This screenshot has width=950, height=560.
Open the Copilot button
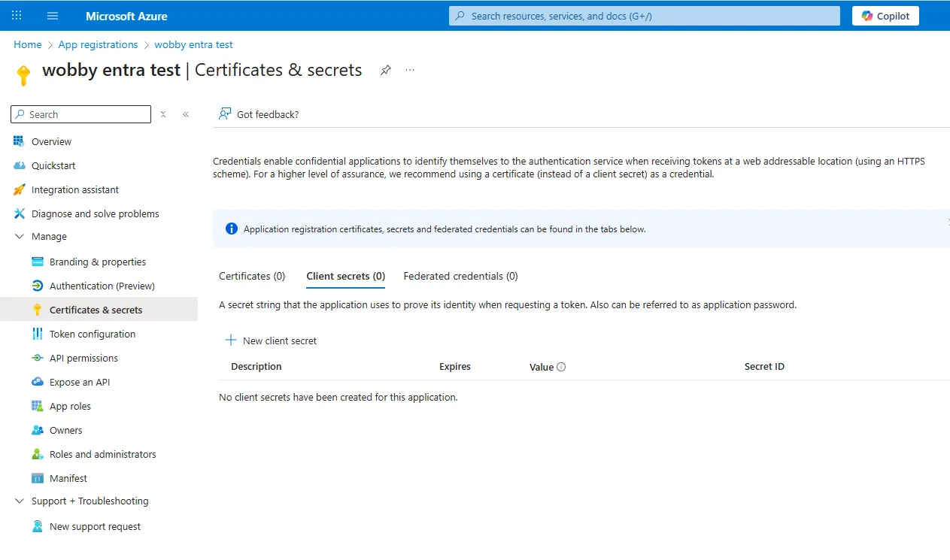(885, 16)
